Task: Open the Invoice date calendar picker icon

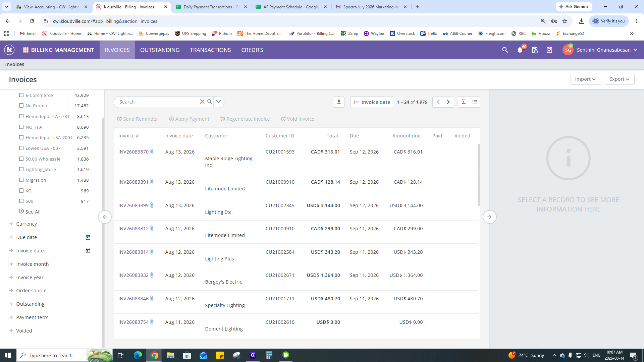Action: pyautogui.click(x=88, y=251)
